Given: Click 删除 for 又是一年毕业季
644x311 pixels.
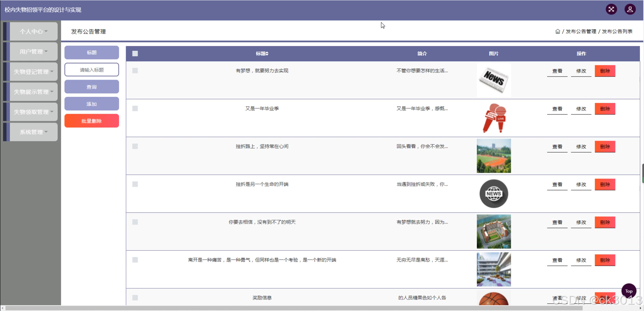Looking at the screenshot, I should pyautogui.click(x=605, y=109).
